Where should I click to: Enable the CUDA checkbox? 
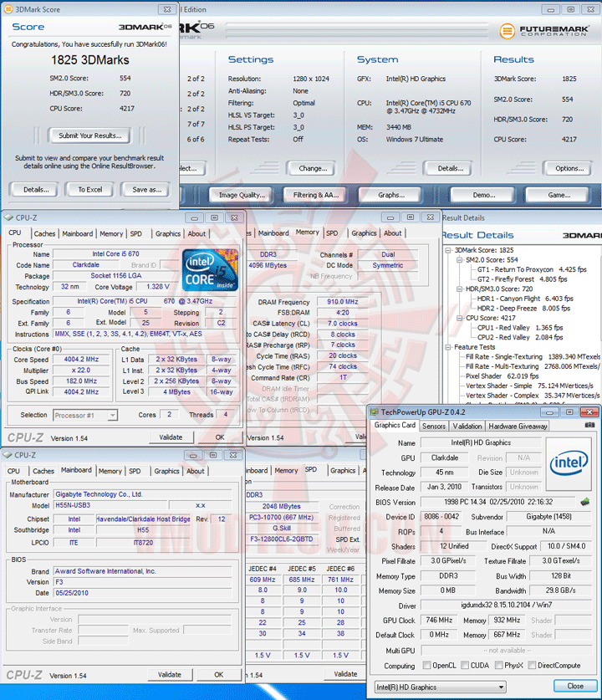(465, 665)
